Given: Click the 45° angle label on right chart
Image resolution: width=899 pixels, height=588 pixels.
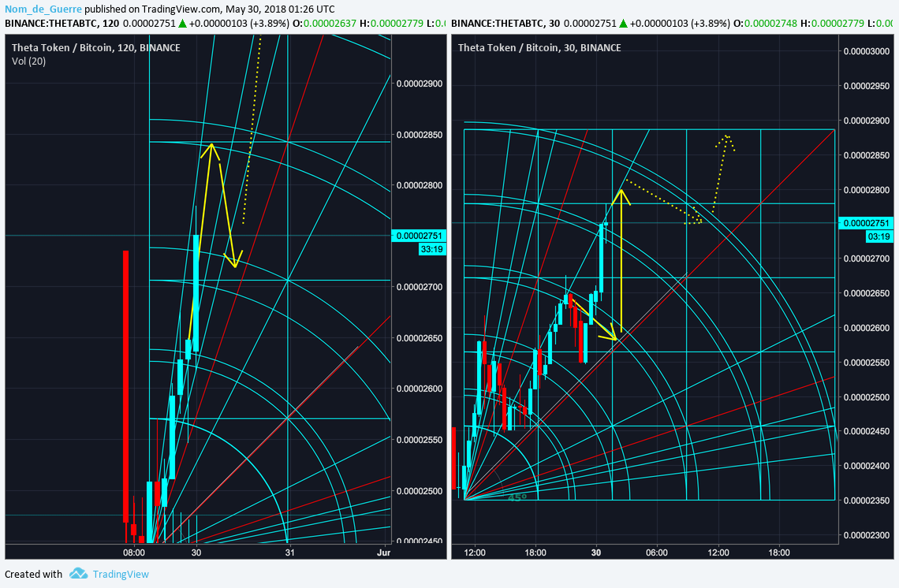Looking at the screenshot, I should 517,497.
